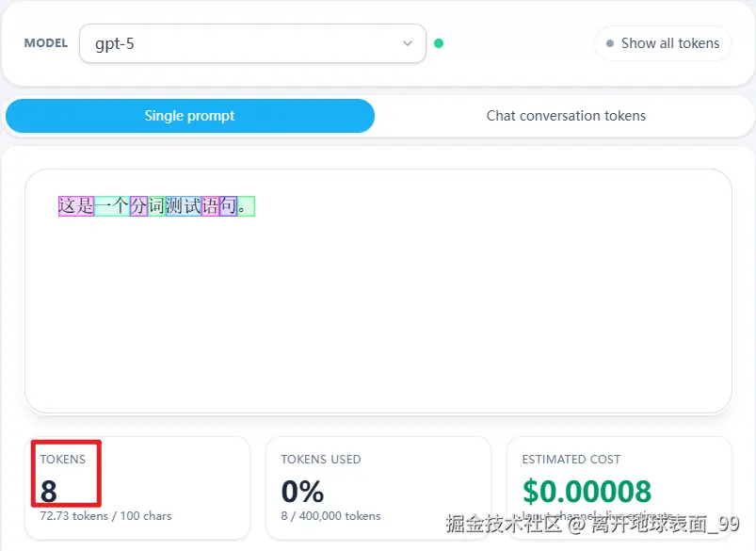This screenshot has width=756, height=551.
Task: Select the TOKENS USED 0% card
Action: tap(378, 488)
